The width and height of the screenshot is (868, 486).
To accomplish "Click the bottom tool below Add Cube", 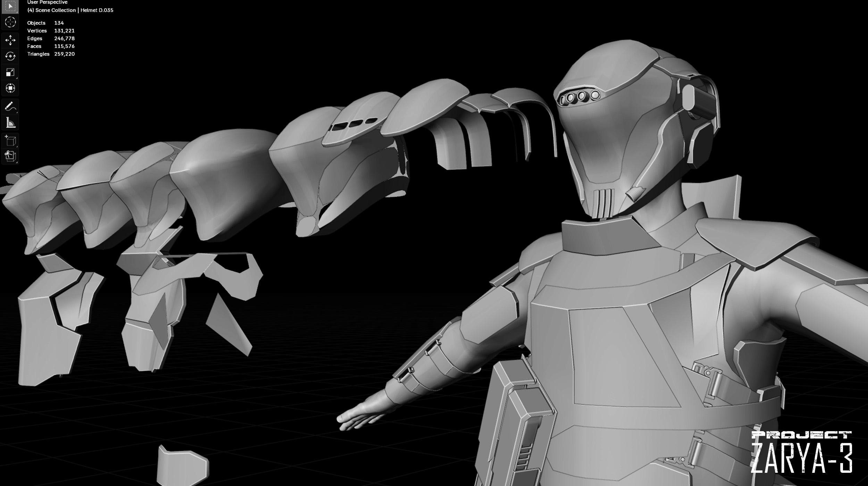I will click(10, 156).
